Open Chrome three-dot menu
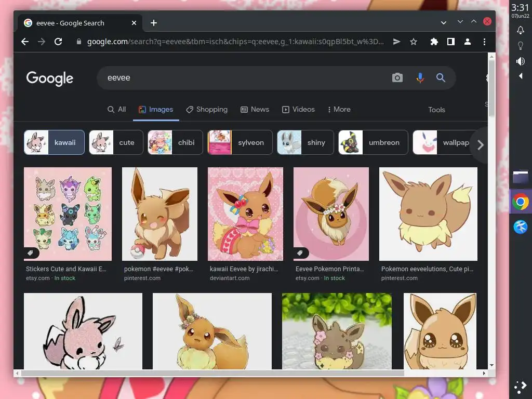The height and width of the screenshot is (399, 532). [x=484, y=42]
